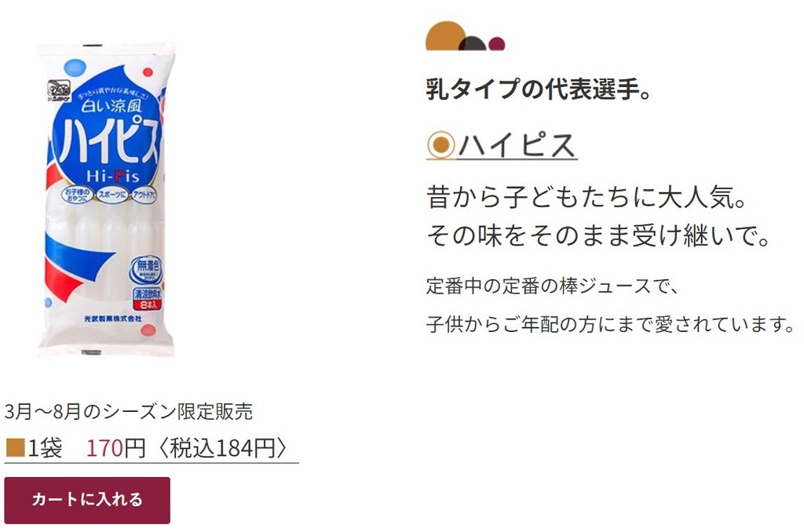
Task: Click the 無着色 badge on the package
Action: point(147,269)
